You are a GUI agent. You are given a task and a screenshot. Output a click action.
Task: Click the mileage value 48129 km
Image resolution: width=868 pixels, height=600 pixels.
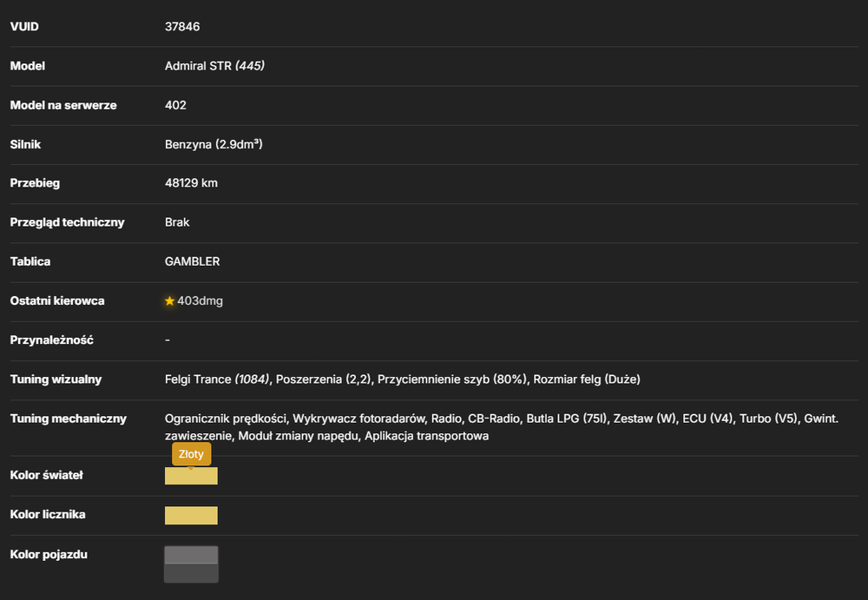click(x=191, y=183)
